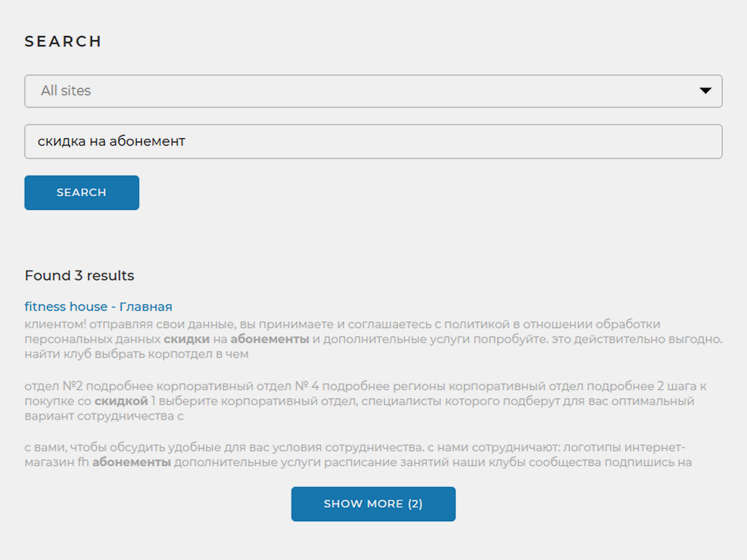Click the 'All sites' label text

[x=66, y=91]
